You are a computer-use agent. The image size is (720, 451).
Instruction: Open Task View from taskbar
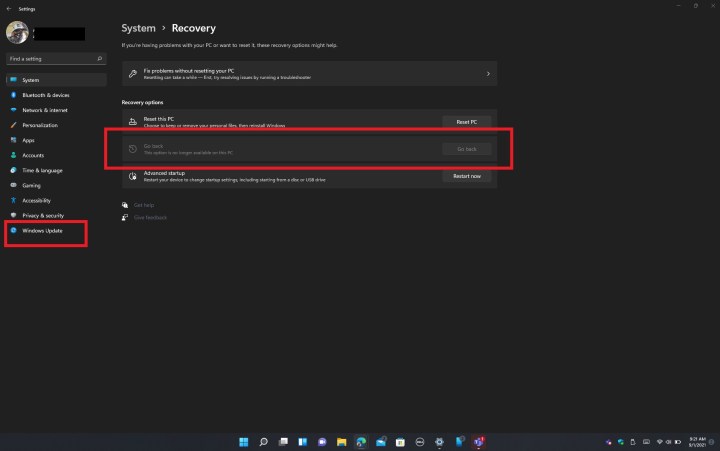point(283,442)
